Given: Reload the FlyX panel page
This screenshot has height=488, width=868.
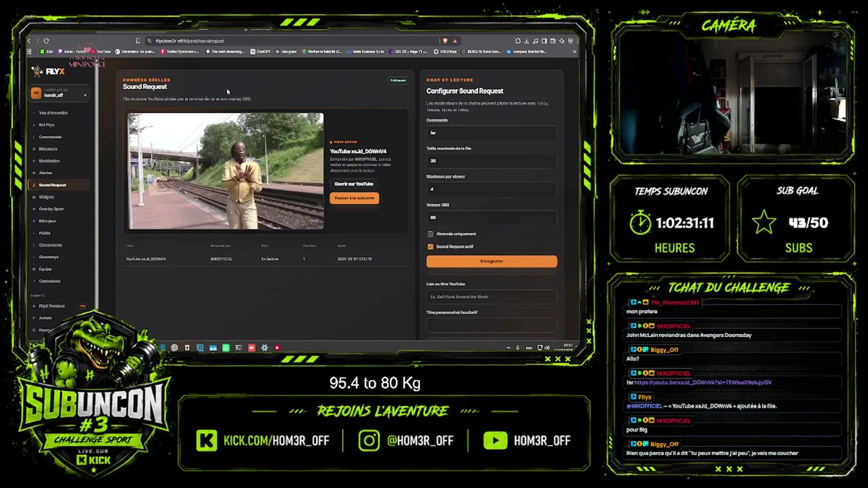Looking at the screenshot, I should click(x=46, y=41).
